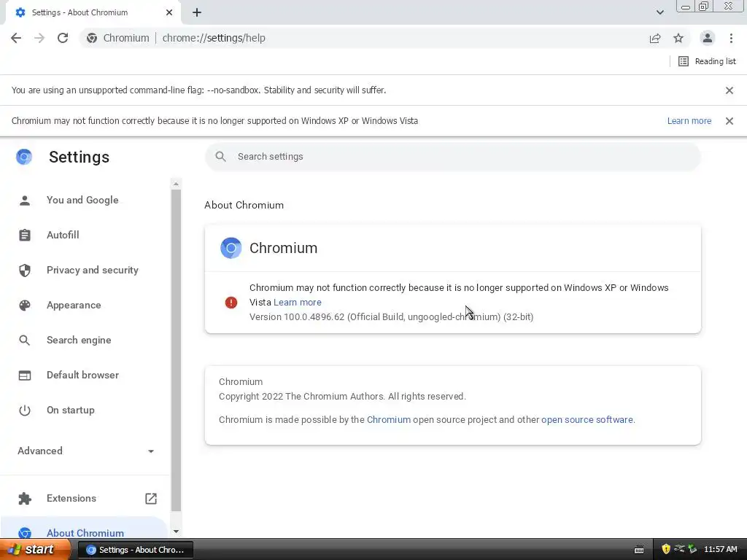Click the red warning icon
The height and width of the screenshot is (560, 747).
pos(231,303)
